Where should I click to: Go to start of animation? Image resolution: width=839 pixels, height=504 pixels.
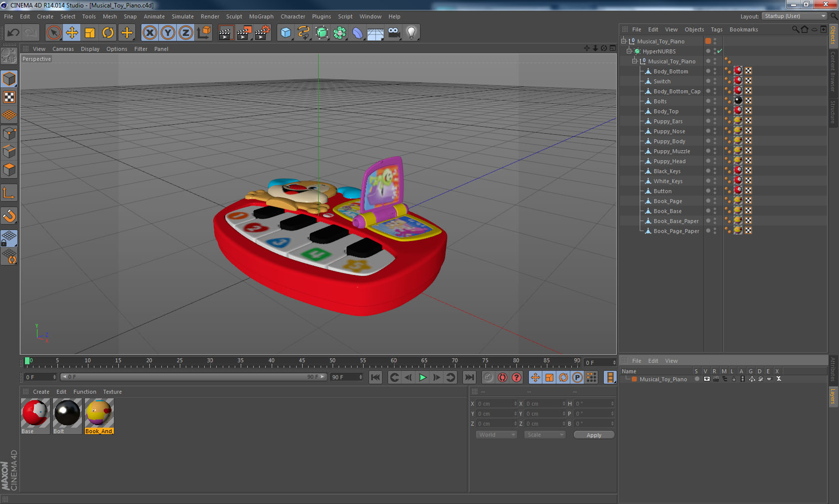(x=376, y=377)
